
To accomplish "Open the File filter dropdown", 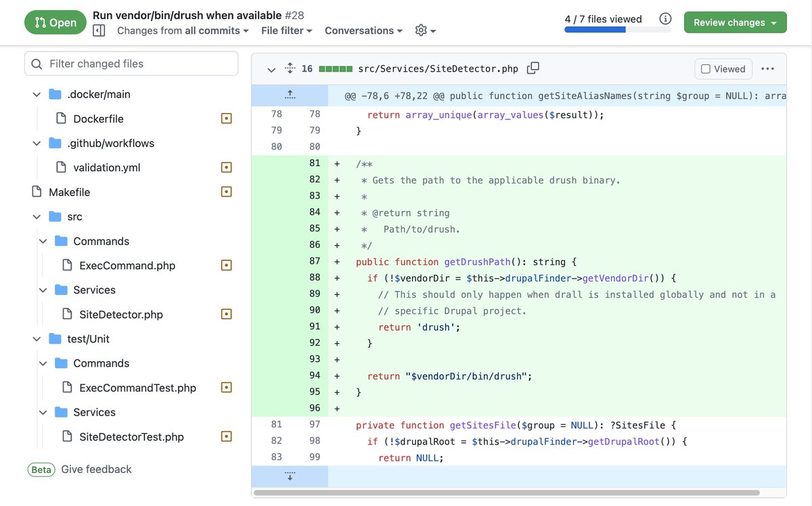I will click(287, 30).
